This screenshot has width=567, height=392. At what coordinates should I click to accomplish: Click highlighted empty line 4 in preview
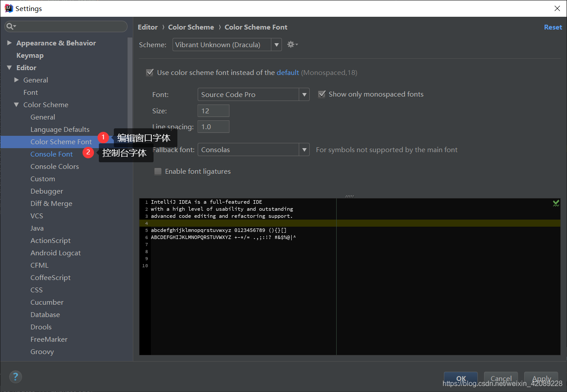click(x=350, y=223)
